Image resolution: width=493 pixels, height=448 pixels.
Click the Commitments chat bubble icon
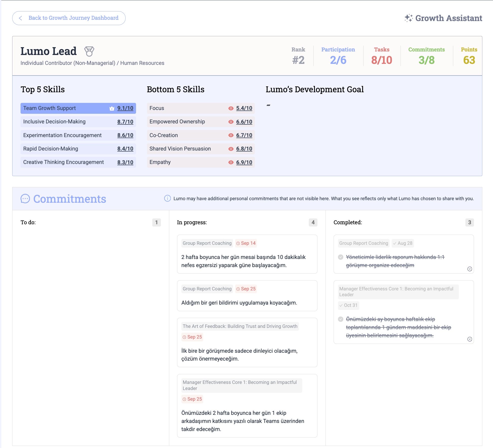[25, 199]
